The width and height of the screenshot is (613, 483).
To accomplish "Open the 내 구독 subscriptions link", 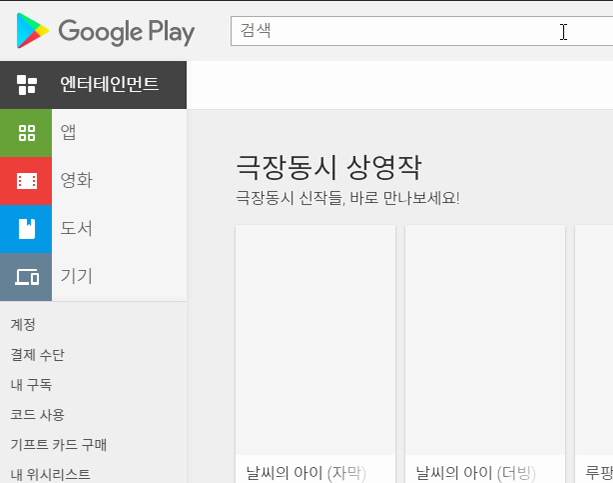I will pos(31,385).
